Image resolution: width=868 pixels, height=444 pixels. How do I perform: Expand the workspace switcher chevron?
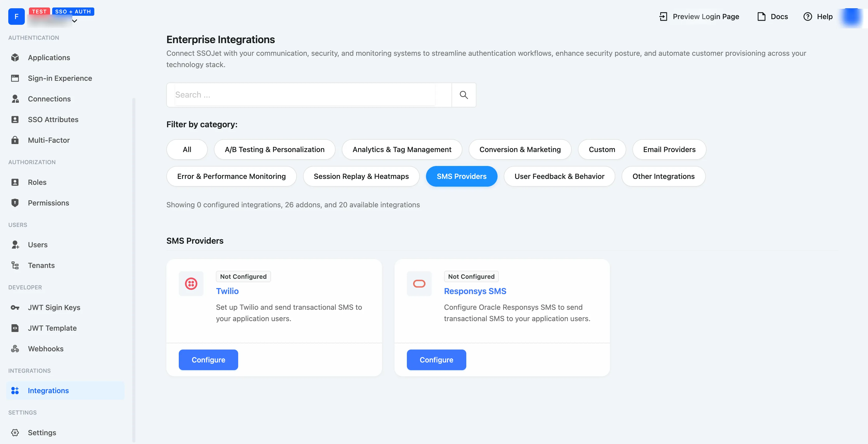[x=74, y=21]
